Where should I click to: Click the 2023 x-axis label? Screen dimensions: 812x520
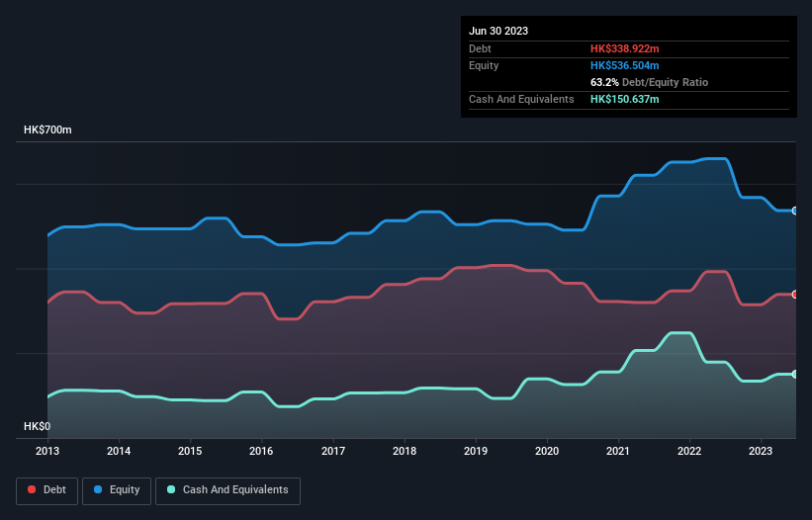point(762,451)
